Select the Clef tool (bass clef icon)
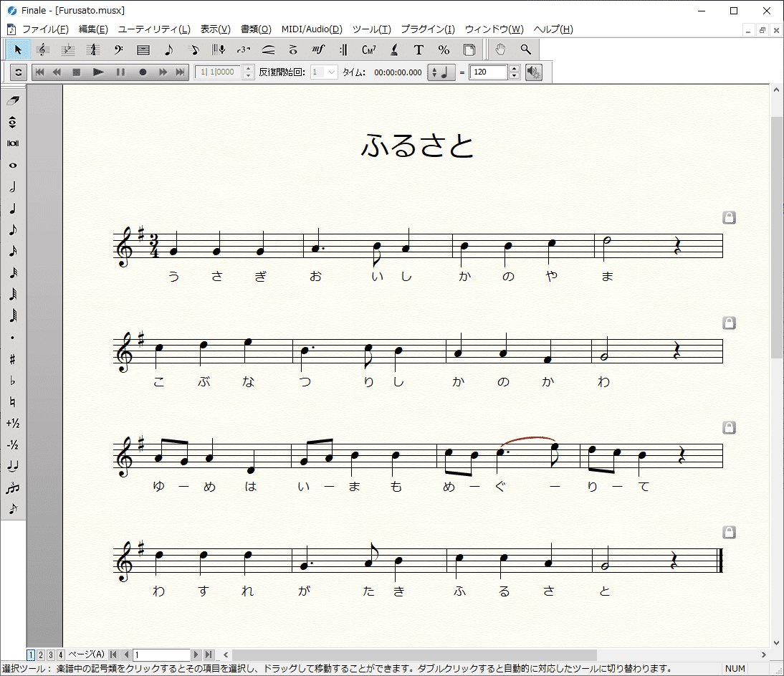 point(118,49)
